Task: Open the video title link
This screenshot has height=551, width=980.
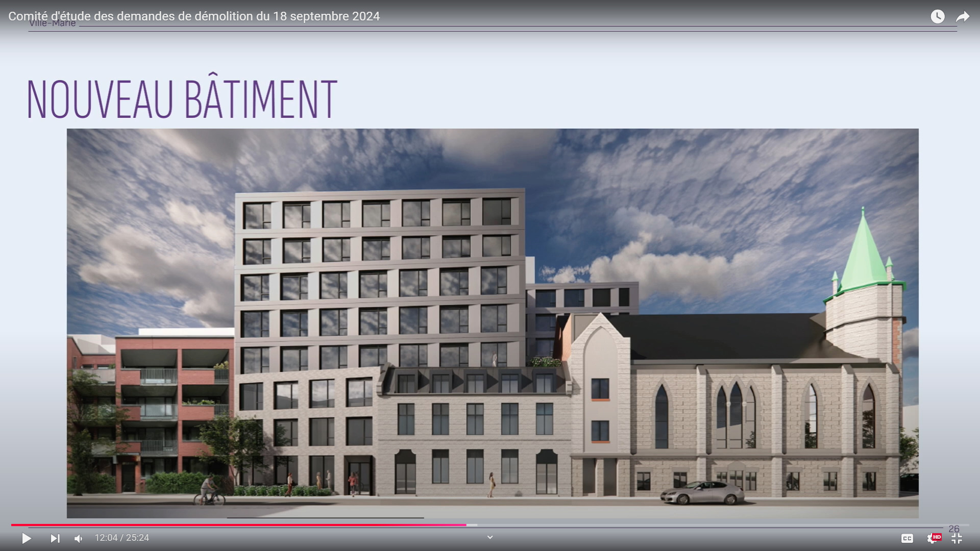Action: (x=194, y=16)
